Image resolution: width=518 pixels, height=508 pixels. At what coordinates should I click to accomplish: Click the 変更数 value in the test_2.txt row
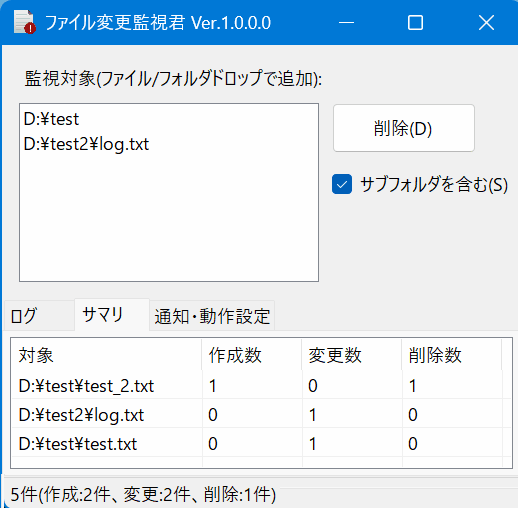point(313,386)
